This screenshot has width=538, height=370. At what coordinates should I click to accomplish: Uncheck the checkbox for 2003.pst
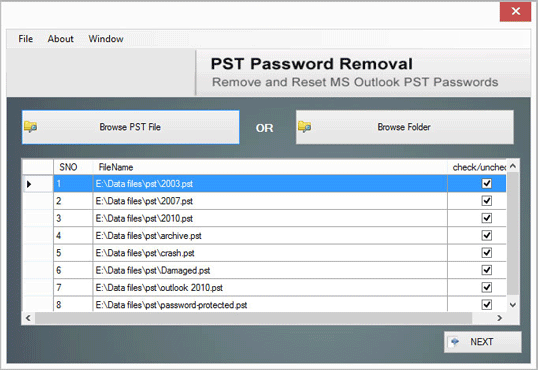487,184
